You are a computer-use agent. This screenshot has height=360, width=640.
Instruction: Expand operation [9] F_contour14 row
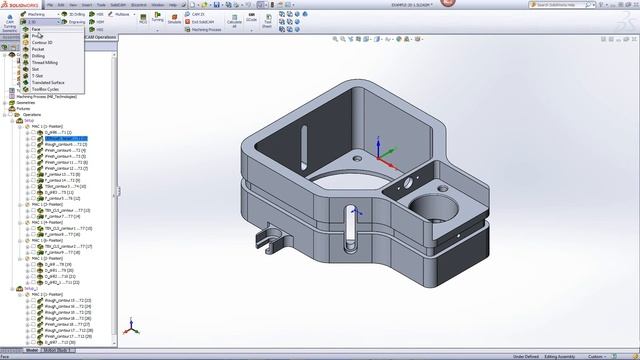pos(27,180)
